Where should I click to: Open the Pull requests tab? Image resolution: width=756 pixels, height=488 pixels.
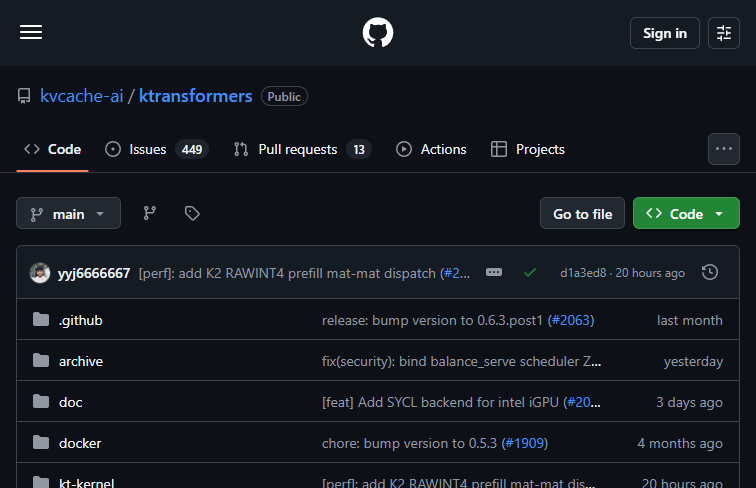[302, 149]
